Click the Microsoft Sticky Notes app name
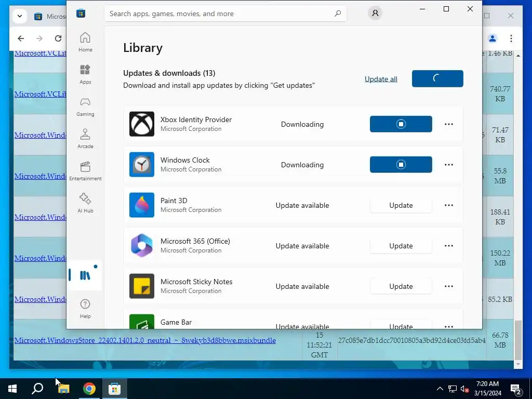Image resolution: width=532 pixels, height=399 pixels. tap(196, 282)
